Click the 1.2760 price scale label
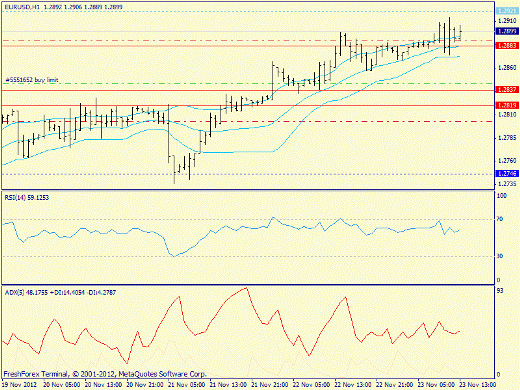This screenshot has width=520, height=390. point(507,161)
